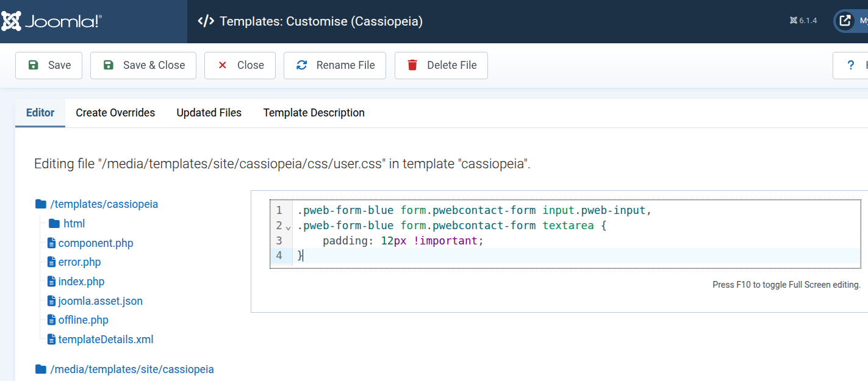
Task: Open offline.php file
Action: 84,320
